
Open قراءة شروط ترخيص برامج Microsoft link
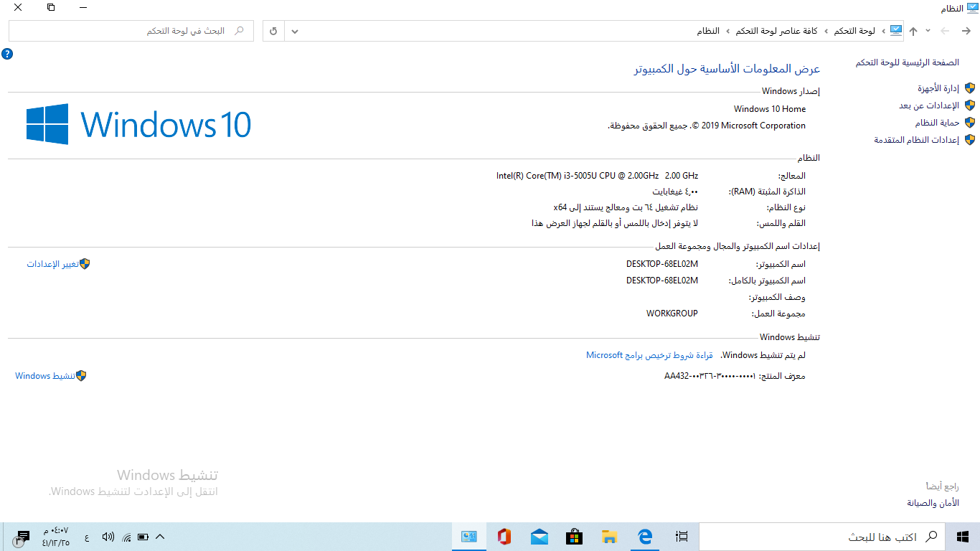coord(649,355)
